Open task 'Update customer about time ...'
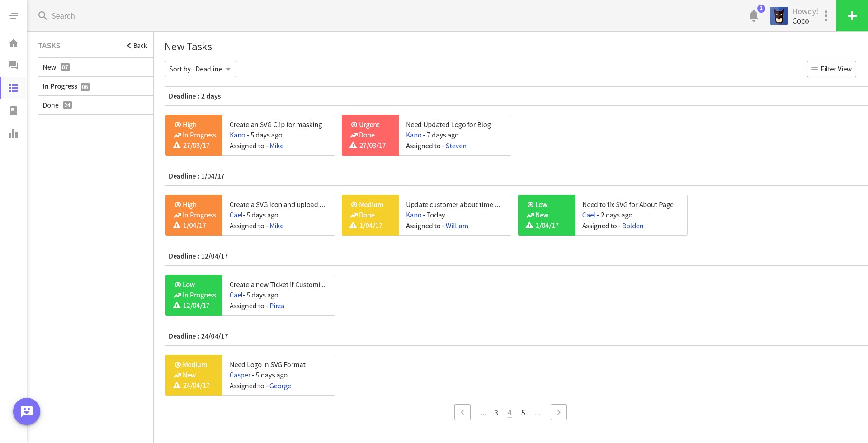The image size is (868, 443). pos(453,205)
